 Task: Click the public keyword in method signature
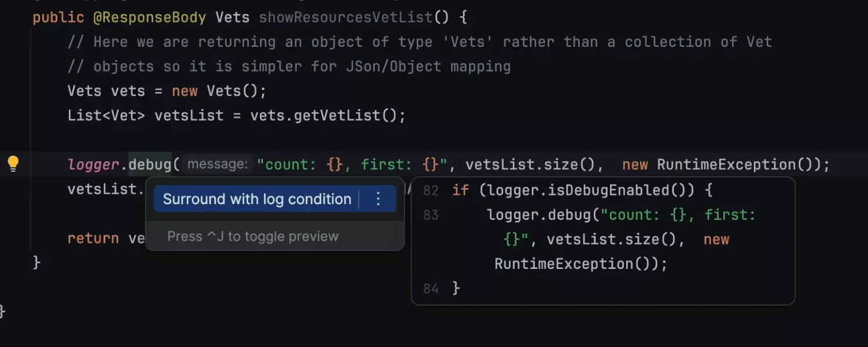pyautogui.click(x=58, y=17)
